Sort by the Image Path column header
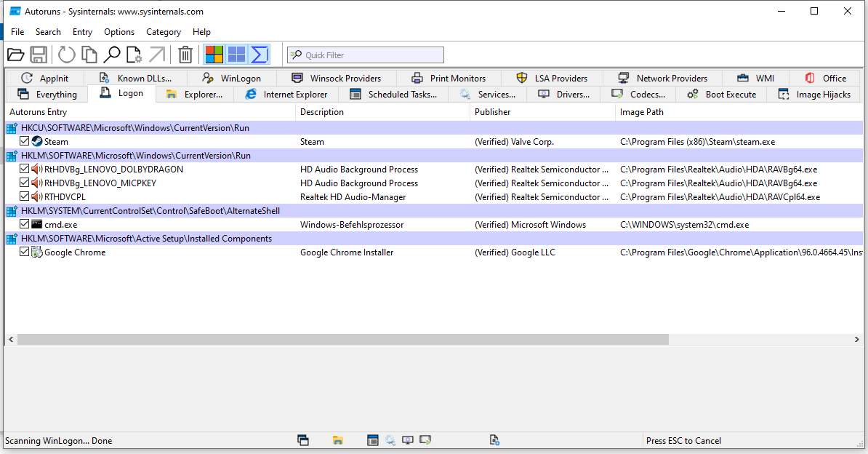 coord(739,112)
